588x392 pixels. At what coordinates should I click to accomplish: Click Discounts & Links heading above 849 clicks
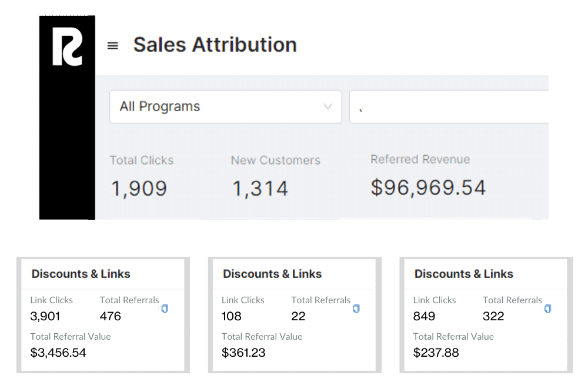(464, 274)
